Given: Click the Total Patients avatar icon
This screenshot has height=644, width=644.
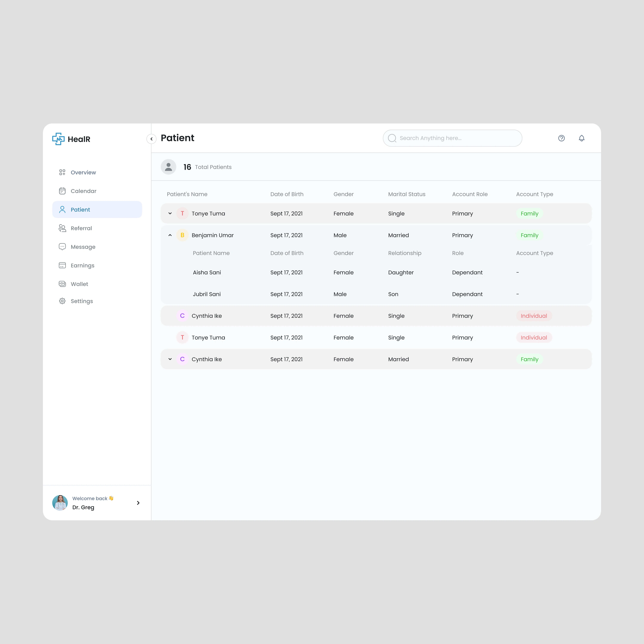Looking at the screenshot, I should (x=168, y=167).
